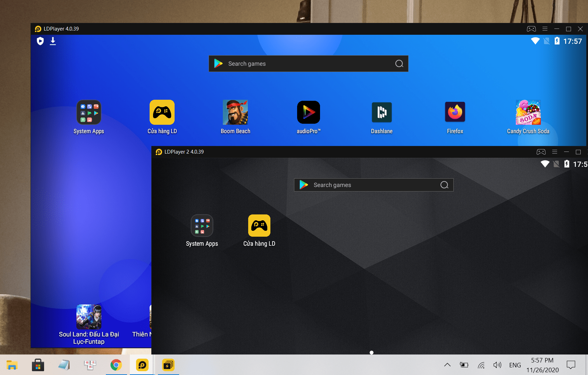Open Soul Land: Đấu La Đại Lục-Funtap

coord(89,317)
